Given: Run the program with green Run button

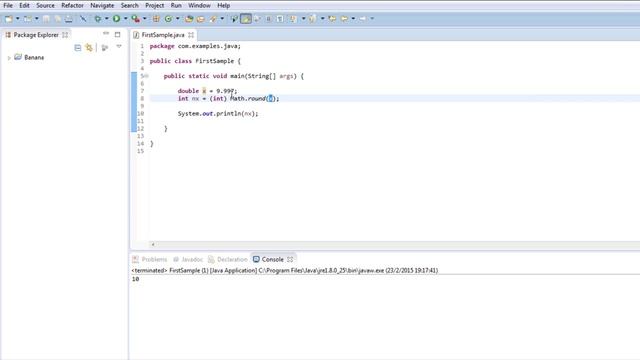Looking at the screenshot, I should point(116,19).
